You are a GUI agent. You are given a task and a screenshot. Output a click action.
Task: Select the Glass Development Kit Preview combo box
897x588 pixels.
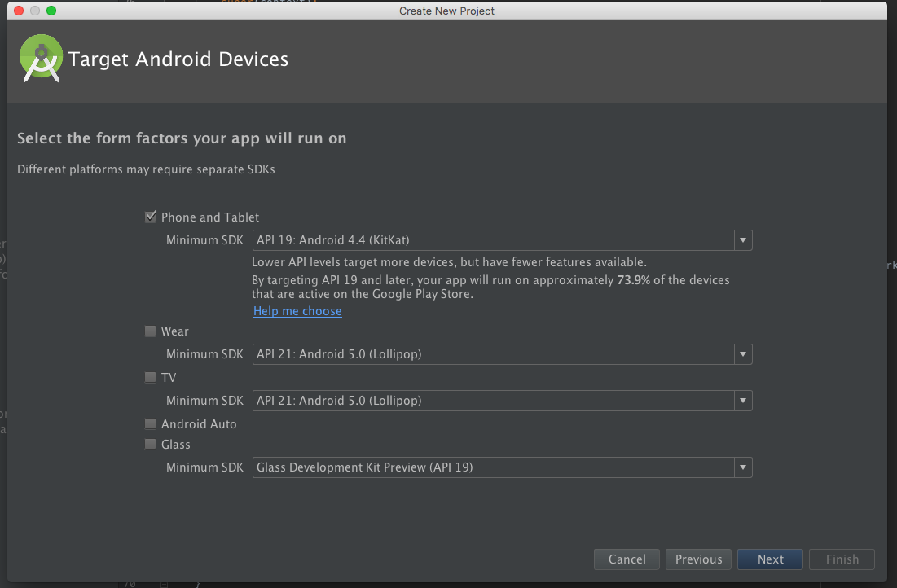click(503, 467)
